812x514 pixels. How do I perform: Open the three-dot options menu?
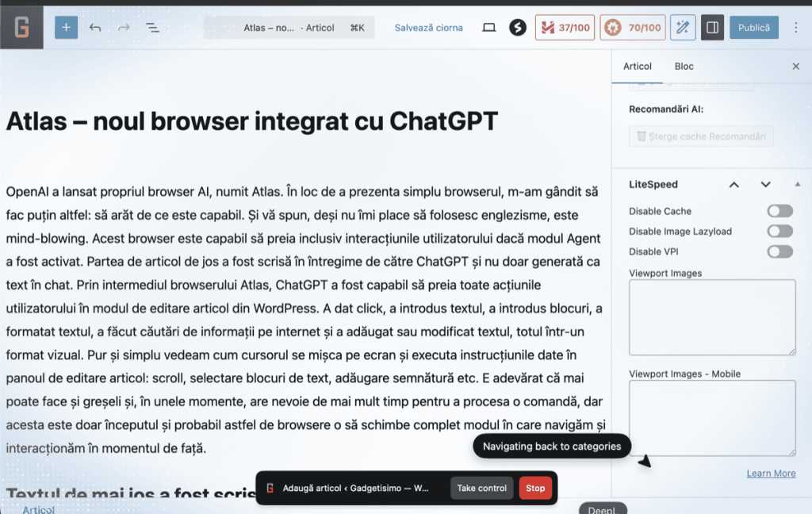click(x=796, y=28)
